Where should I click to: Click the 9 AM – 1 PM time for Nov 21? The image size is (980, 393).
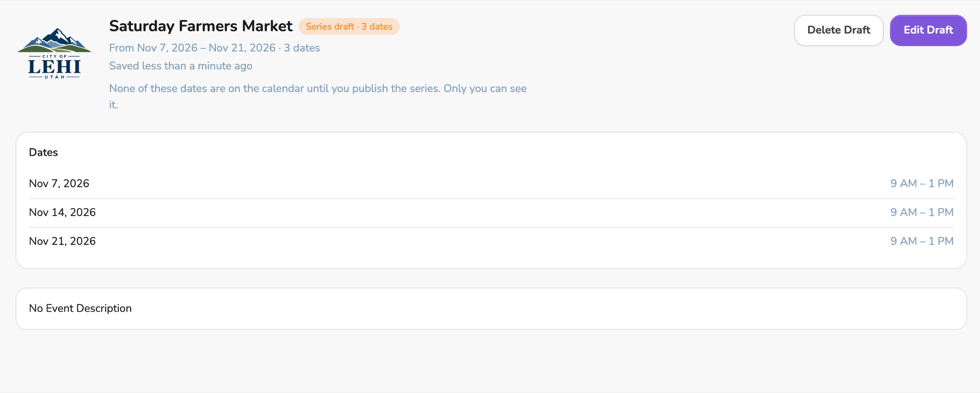pyautogui.click(x=922, y=241)
